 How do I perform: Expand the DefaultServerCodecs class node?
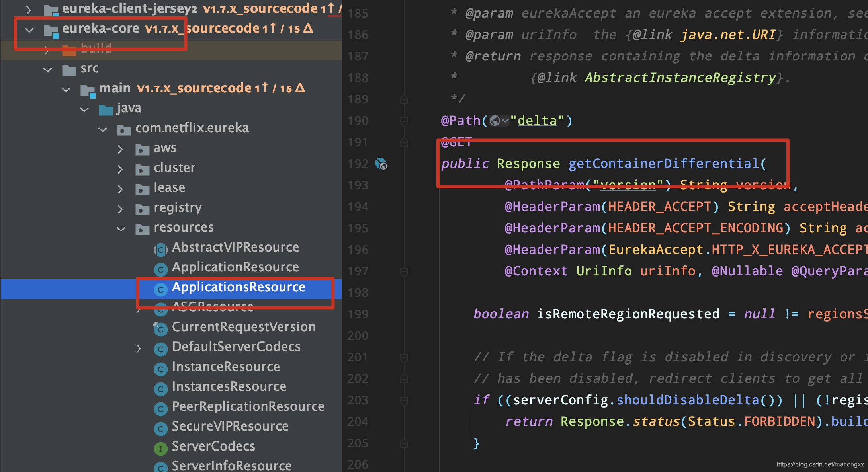(138, 348)
